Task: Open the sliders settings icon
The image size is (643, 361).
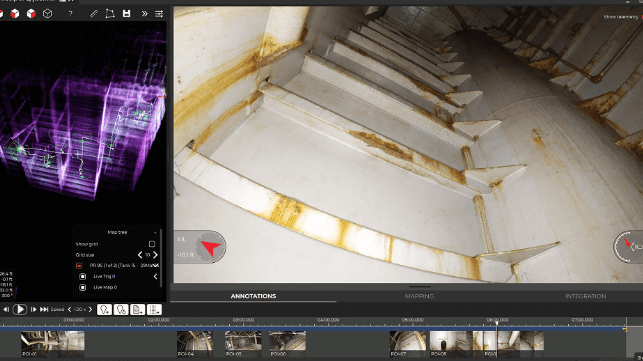Action: tap(159, 14)
